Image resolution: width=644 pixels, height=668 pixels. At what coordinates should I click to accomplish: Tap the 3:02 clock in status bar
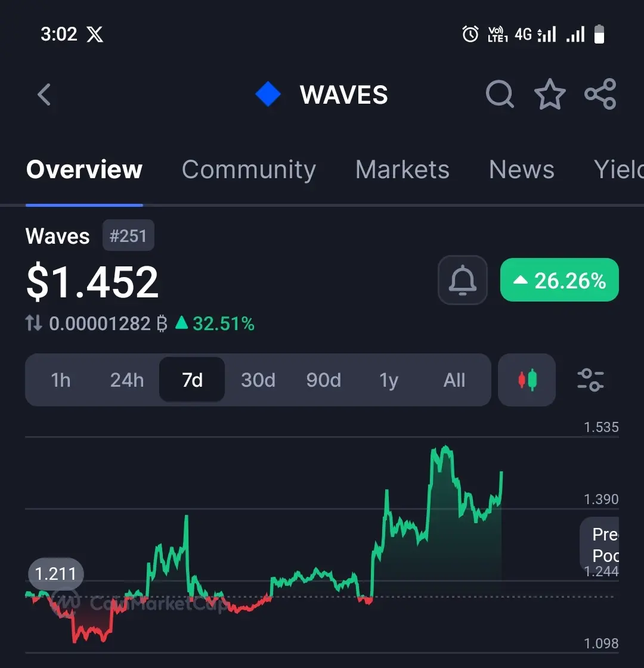[x=59, y=34]
